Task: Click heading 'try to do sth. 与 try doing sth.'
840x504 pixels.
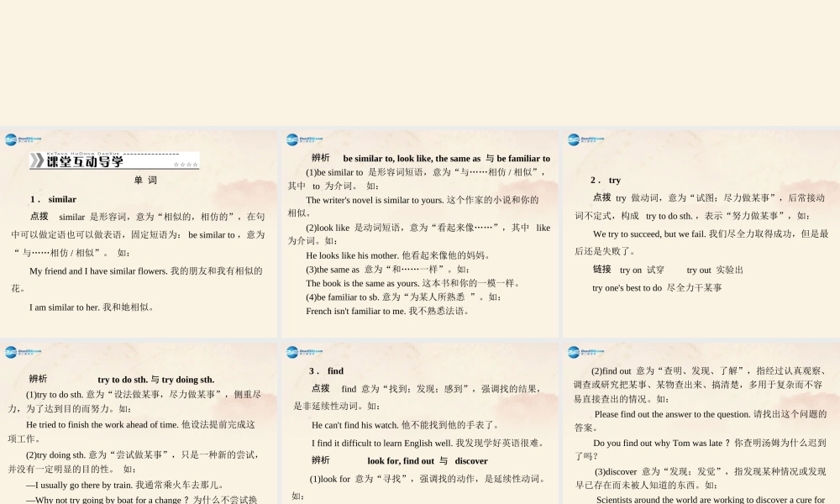Action: (156, 380)
